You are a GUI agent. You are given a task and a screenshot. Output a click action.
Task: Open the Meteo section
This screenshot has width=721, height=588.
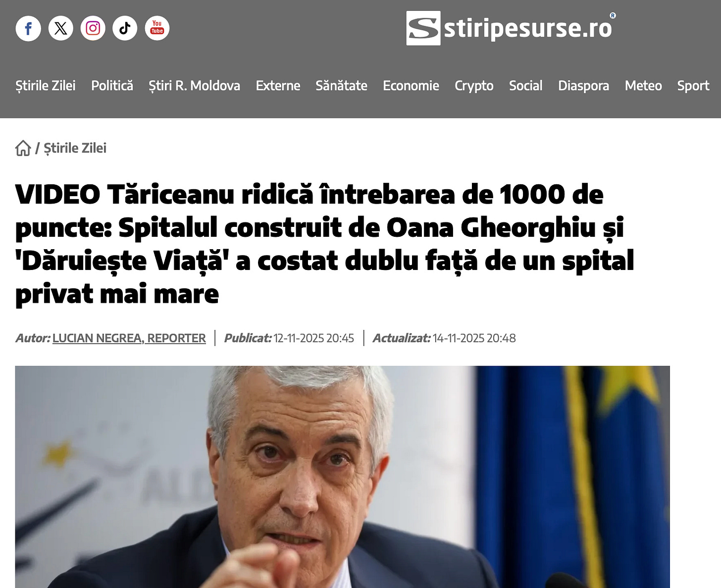tap(643, 86)
